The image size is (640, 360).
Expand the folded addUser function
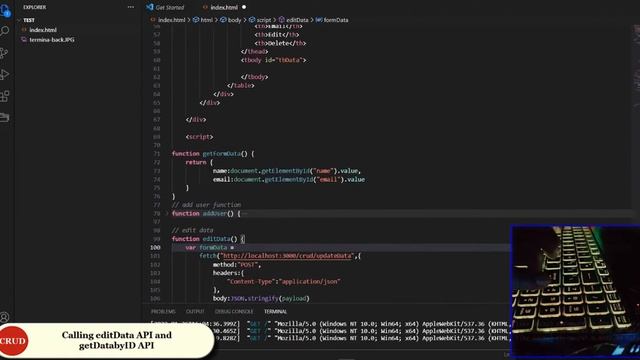click(x=167, y=213)
